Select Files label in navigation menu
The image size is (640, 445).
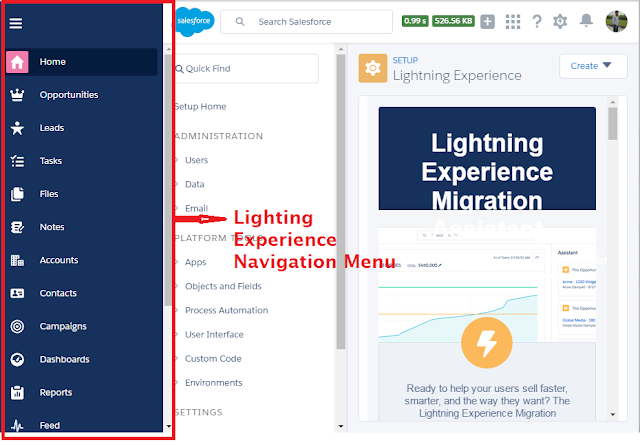(x=49, y=194)
